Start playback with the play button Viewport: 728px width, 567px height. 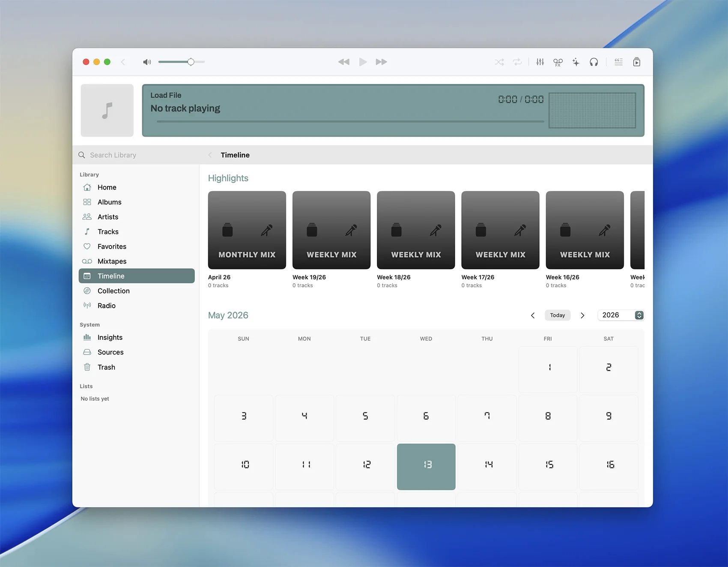(x=363, y=62)
